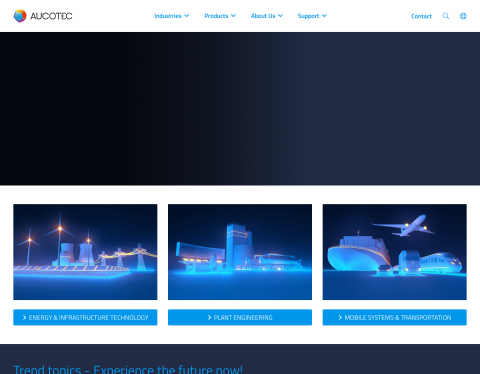The height and width of the screenshot is (374, 480).
Task: Open the ship, plane and train image
Action: 395,252
